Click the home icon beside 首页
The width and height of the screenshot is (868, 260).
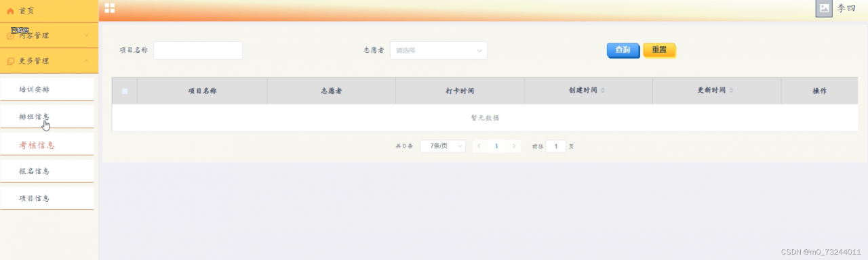pos(10,10)
